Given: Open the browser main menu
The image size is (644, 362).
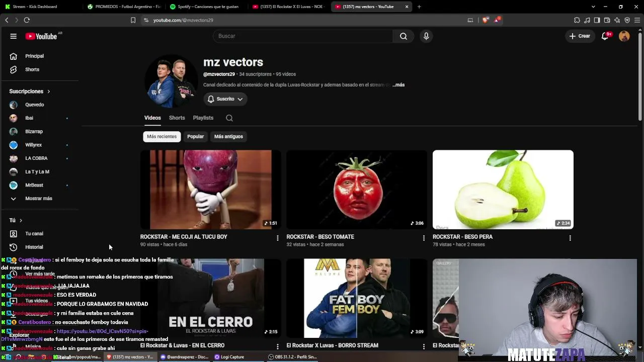Looking at the screenshot, I should tap(637, 20).
